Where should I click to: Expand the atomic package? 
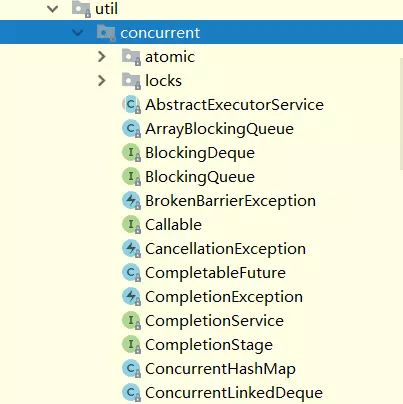point(102,57)
